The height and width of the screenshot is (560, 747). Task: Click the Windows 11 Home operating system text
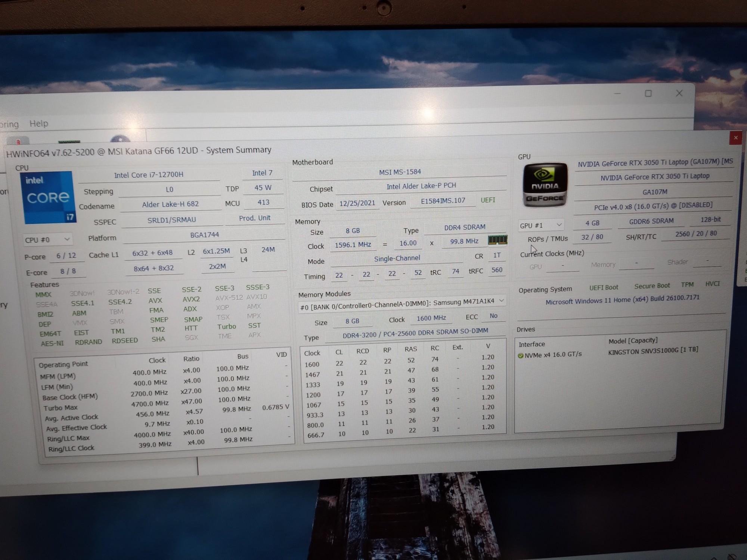point(622,300)
